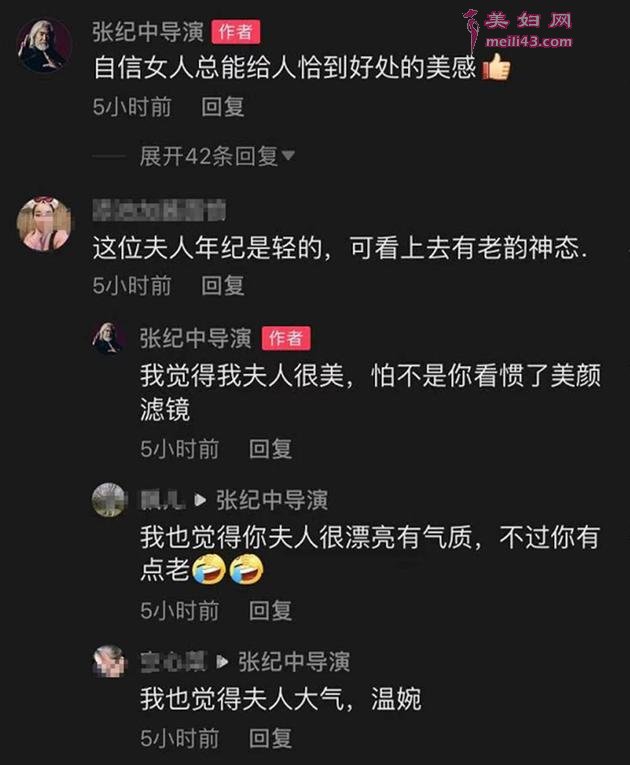
Task: Open blurred username above 这位夫人年纪是轻的
Action: coord(159,210)
